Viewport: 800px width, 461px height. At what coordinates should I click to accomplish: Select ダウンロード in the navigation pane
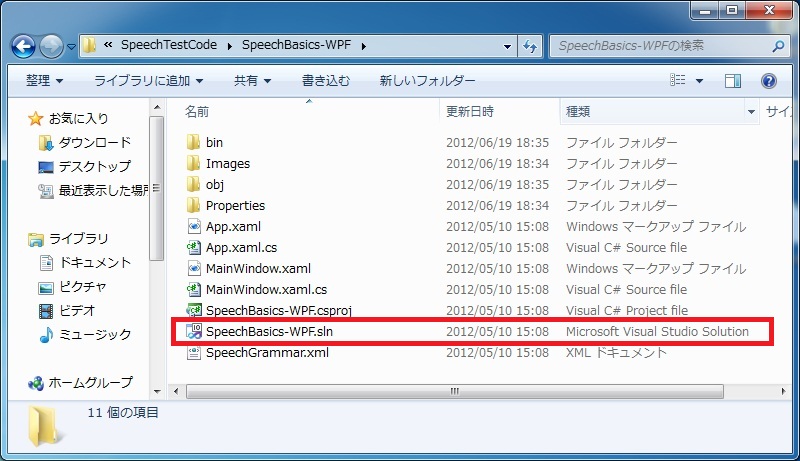tap(94, 143)
